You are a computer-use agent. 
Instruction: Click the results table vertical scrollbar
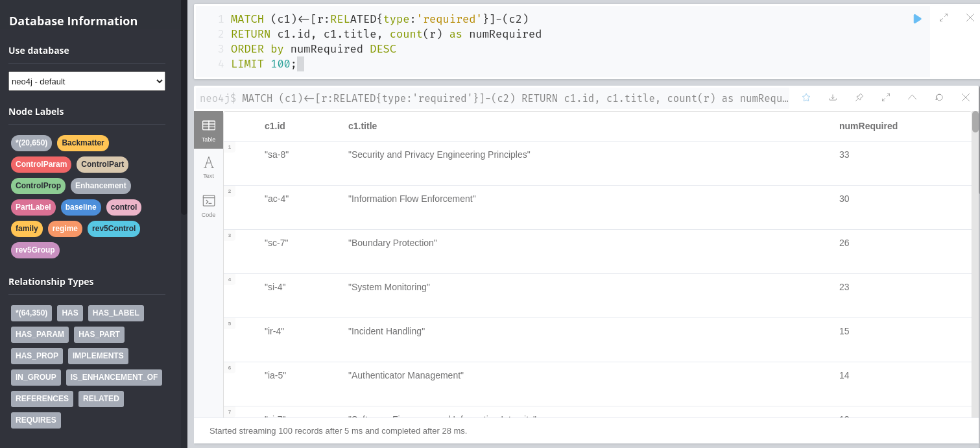pos(975,121)
